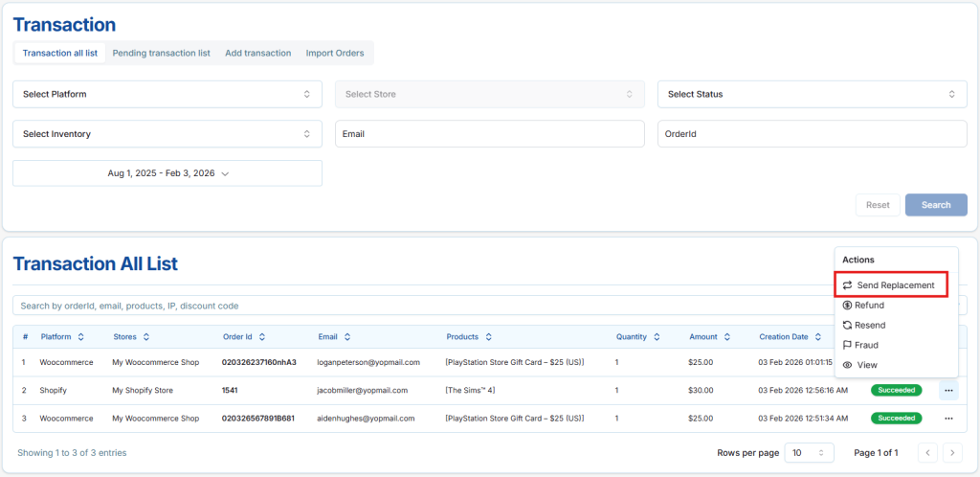Expand the Select Platform dropdown
This screenshot has height=477, width=980.
tap(167, 95)
